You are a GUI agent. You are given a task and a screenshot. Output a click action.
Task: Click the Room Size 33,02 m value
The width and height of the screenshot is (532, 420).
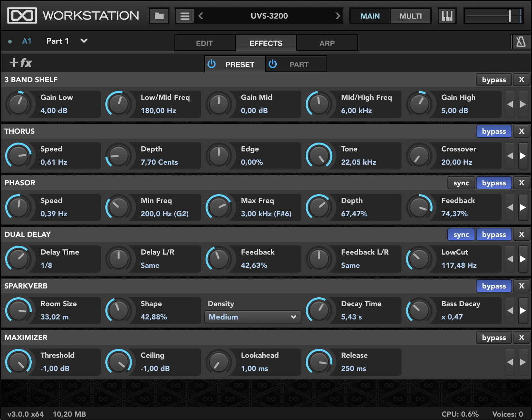55,317
